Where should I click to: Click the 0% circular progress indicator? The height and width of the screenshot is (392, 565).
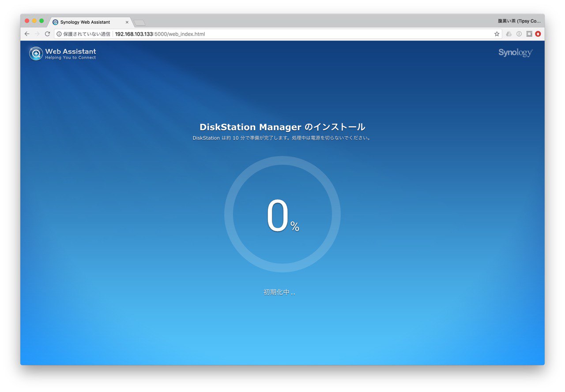(x=282, y=214)
